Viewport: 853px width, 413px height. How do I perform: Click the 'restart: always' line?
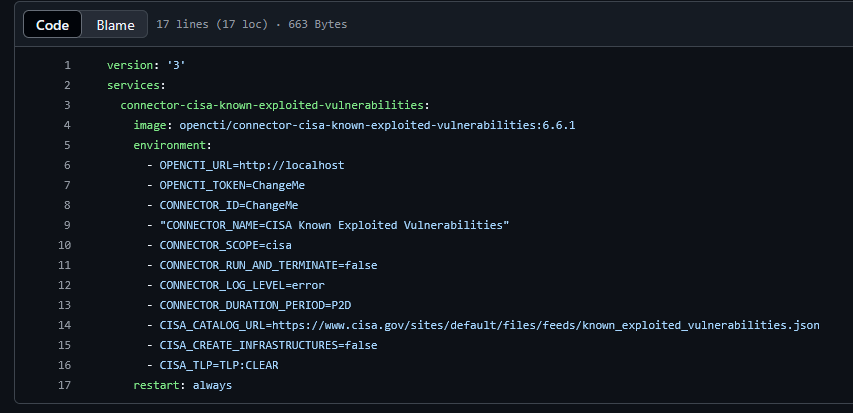click(183, 385)
